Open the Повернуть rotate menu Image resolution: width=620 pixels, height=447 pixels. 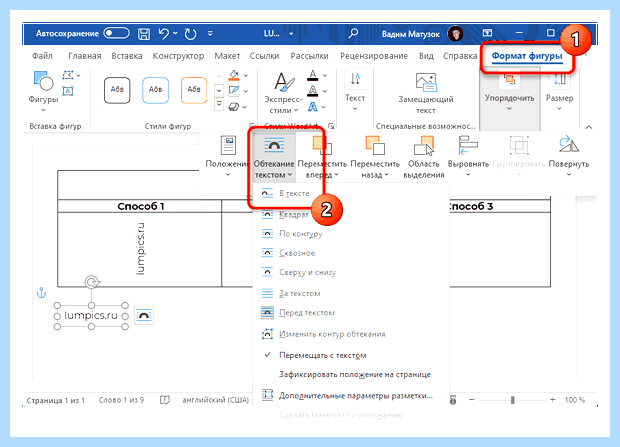pyautogui.click(x=569, y=156)
